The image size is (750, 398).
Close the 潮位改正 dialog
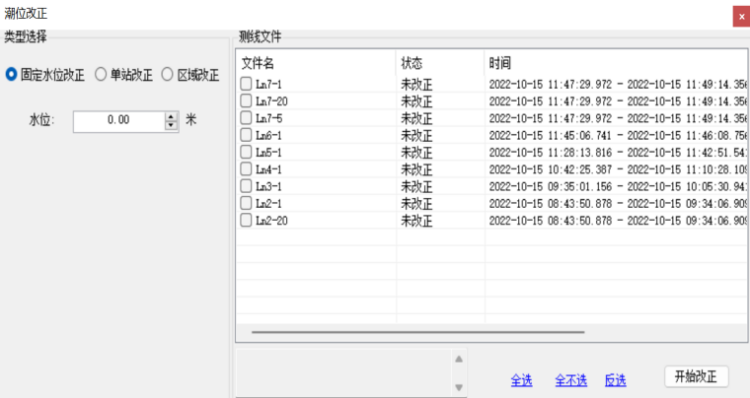coord(741,17)
